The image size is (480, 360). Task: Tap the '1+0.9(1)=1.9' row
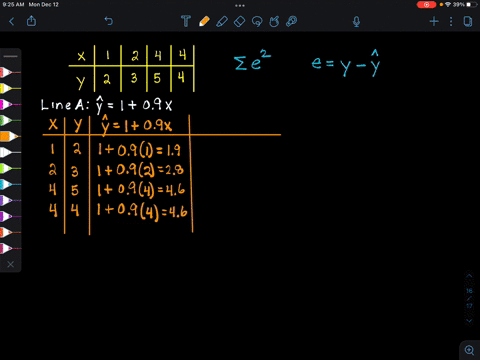click(139, 150)
